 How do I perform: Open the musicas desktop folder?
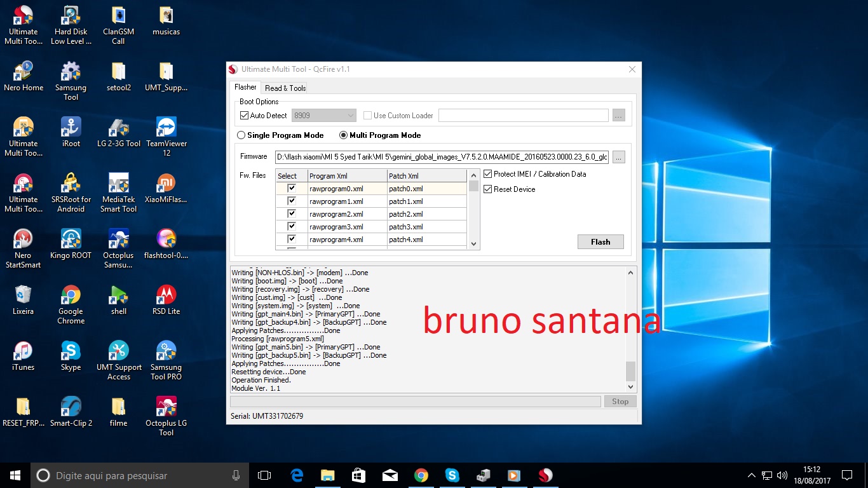166,21
